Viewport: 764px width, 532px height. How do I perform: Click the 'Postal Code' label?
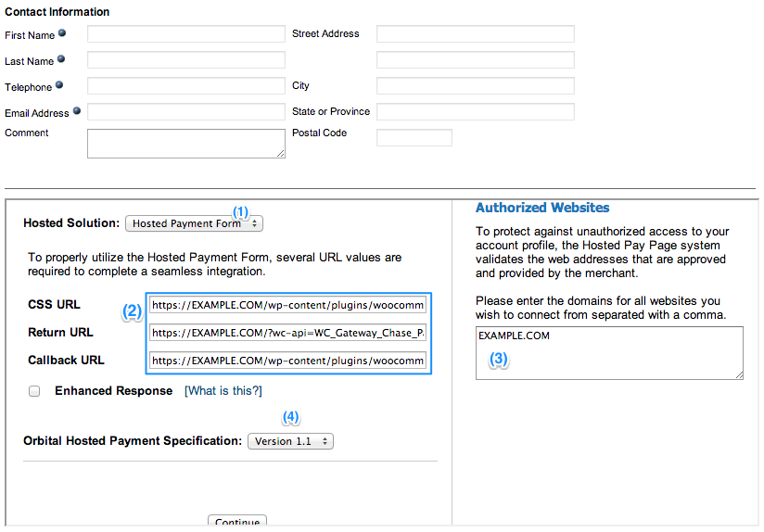[319, 133]
